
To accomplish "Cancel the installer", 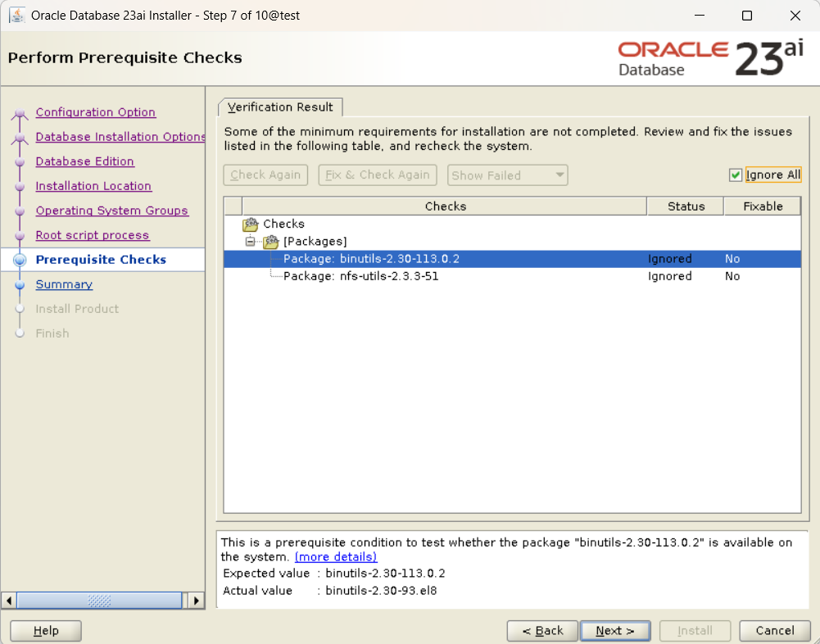I will pyautogui.click(x=774, y=631).
